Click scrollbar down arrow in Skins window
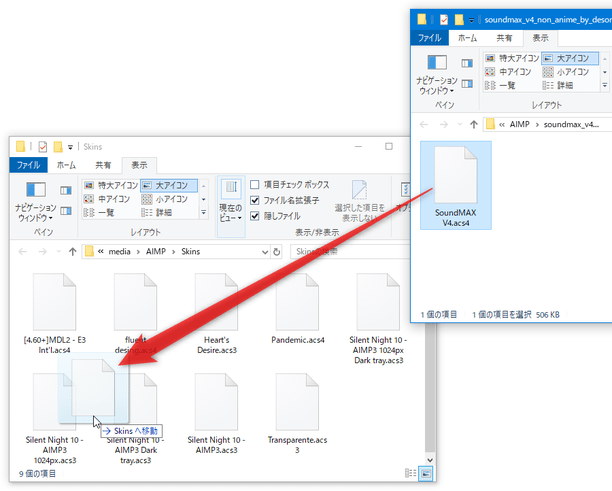The image size is (612, 491). [430, 460]
